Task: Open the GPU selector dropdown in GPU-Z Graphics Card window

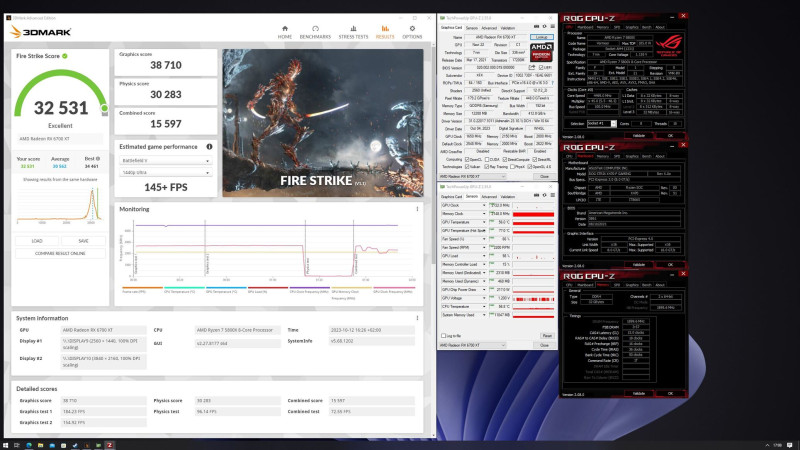Action: [472, 177]
